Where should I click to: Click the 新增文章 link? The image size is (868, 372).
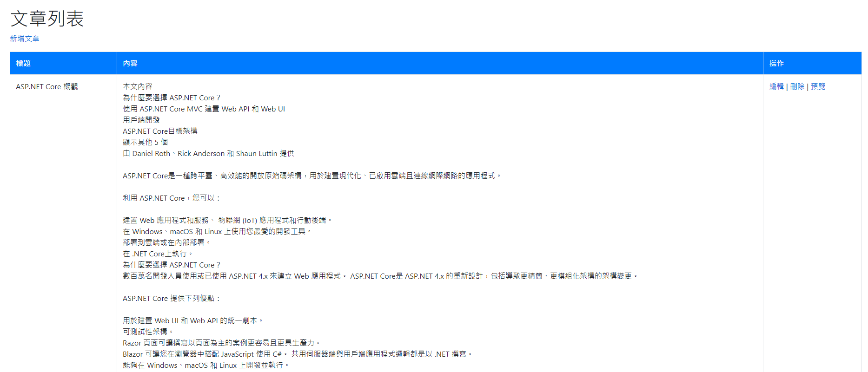25,39
